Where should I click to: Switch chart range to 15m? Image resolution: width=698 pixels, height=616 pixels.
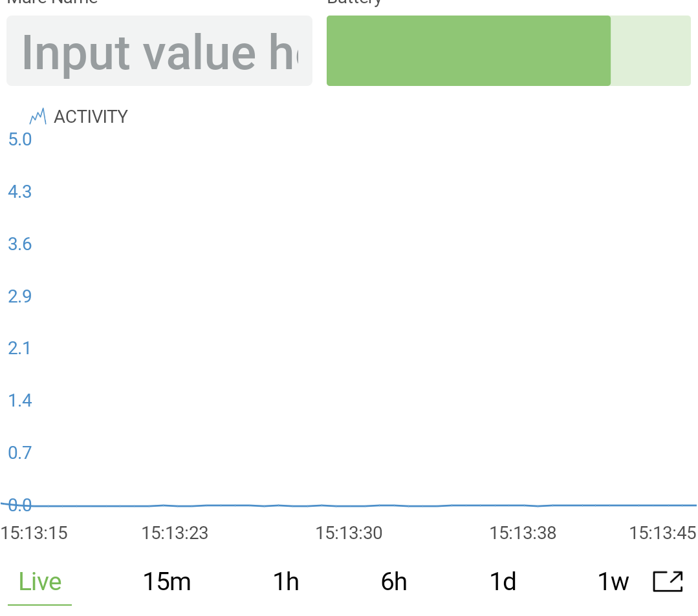(x=166, y=582)
